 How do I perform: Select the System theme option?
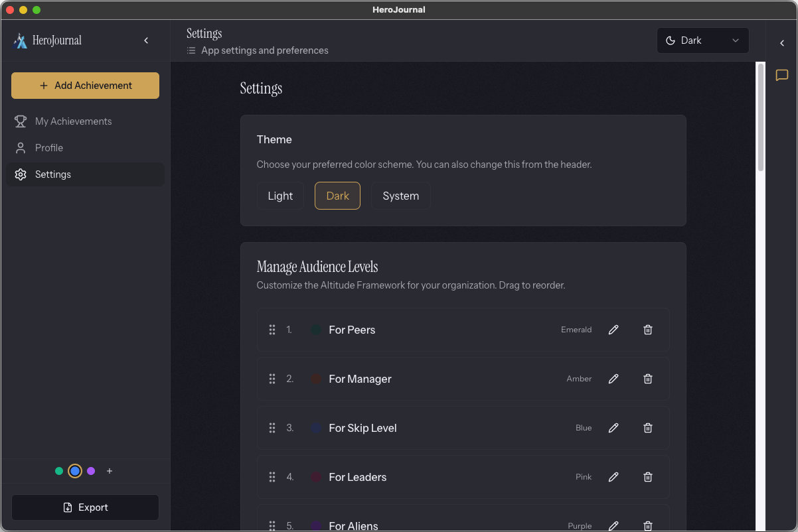400,196
